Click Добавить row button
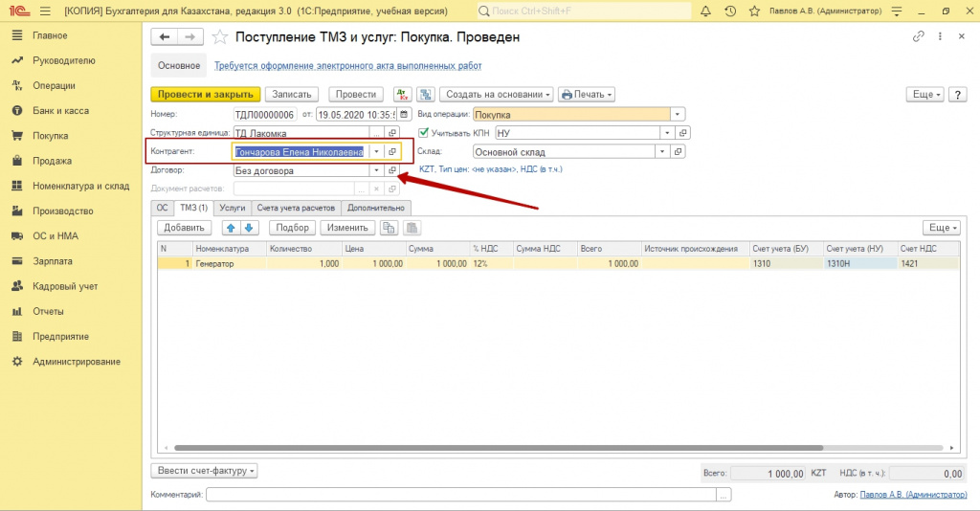Viewport: 980px width, 511px height. (x=185, y=228)
